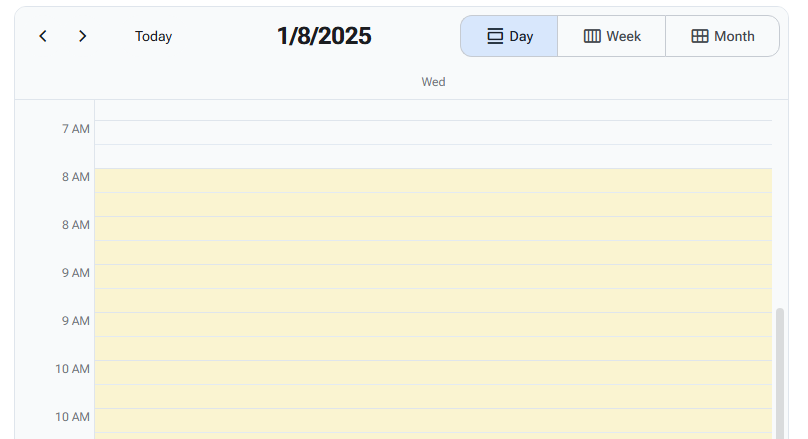Select the Day tab label
This screenshot has height=439, width=808.
tap(521, 36)
